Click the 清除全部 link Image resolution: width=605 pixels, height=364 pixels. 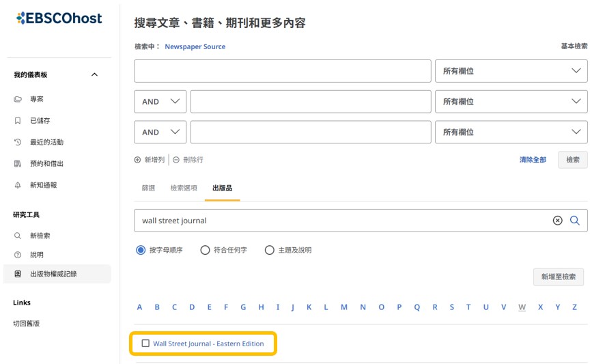pos(533,160)
